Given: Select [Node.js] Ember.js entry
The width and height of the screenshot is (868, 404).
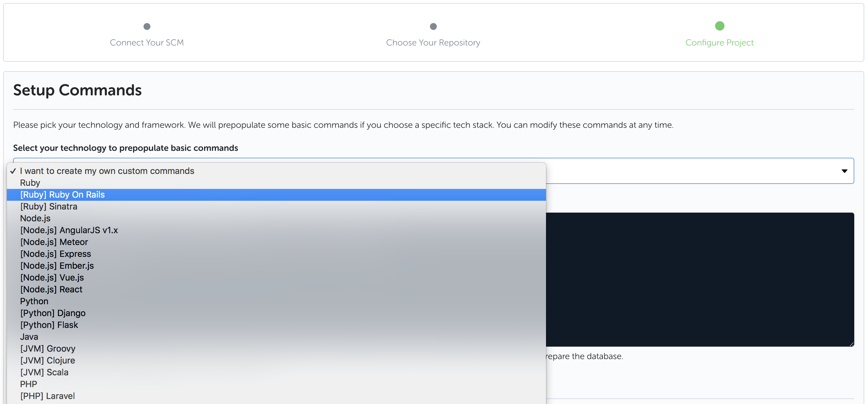Looking at the screenshot, I should coord(276,266).
